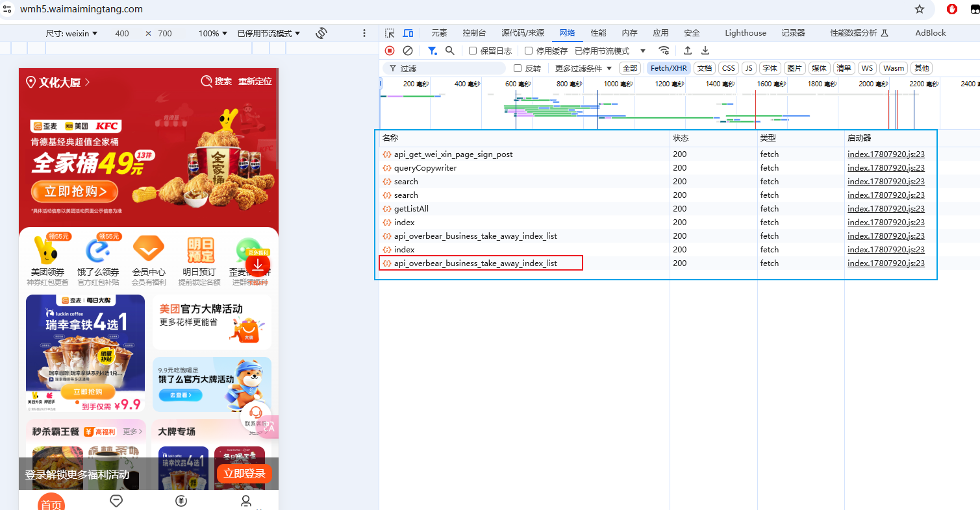Open network search with magnifier icon
980x510 pixels.
click(x=449, y=51)
